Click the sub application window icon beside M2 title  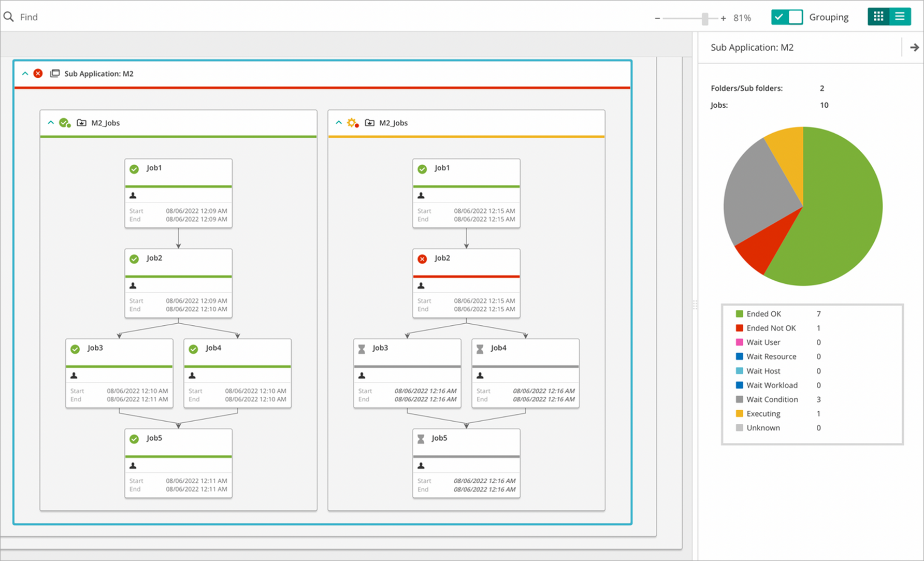click(54, 74)
